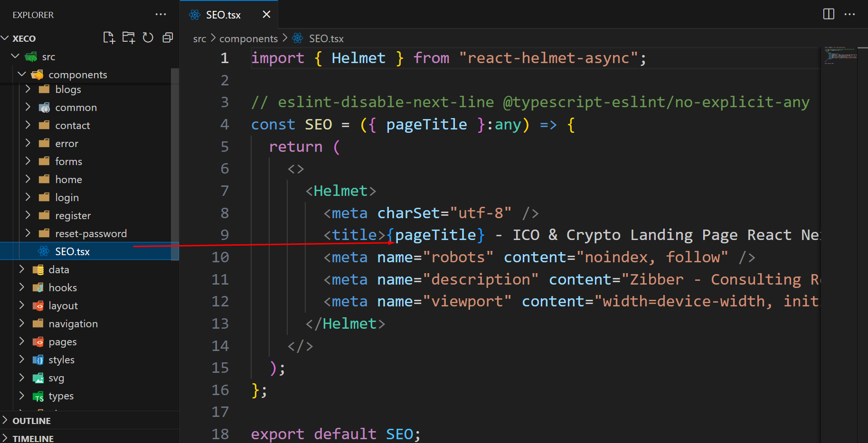Expand the login folder chevron

pyautogui.click(x=28, y=197)
